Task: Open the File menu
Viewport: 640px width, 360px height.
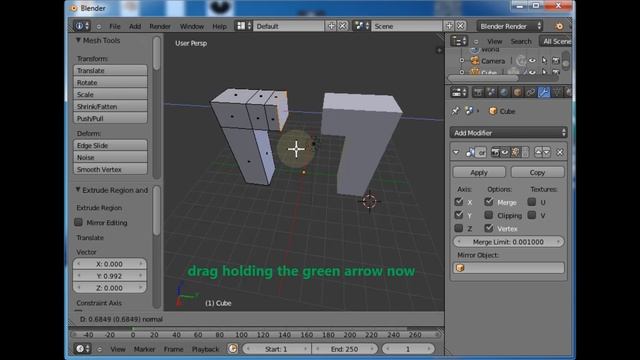Action: [x=115, y=26]
